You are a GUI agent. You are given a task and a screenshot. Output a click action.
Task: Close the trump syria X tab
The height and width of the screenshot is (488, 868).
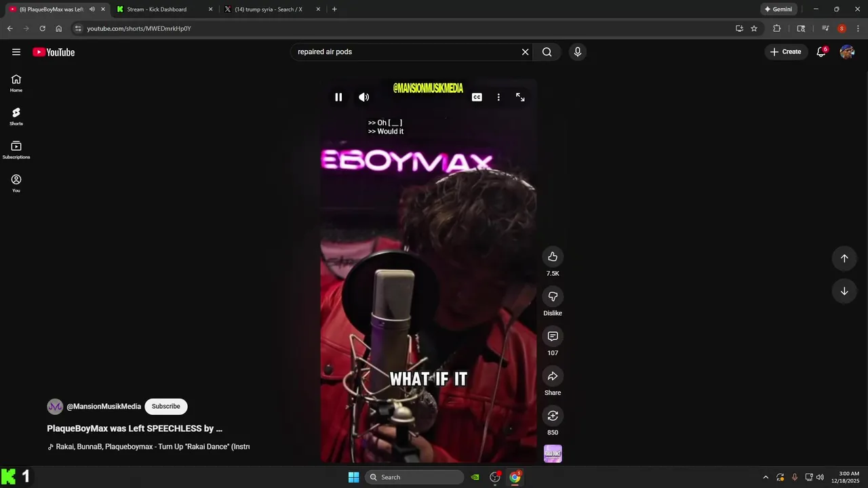point(318,9)
